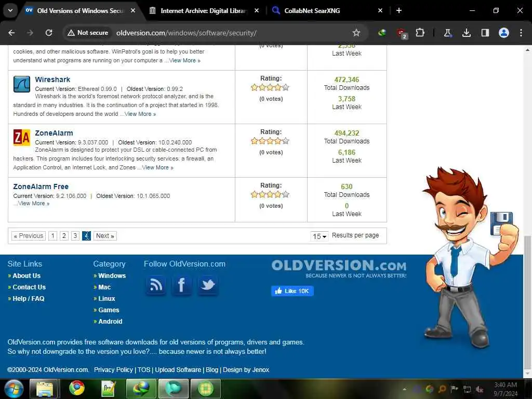Open the RSS feed icon in footer

[156, 285]
